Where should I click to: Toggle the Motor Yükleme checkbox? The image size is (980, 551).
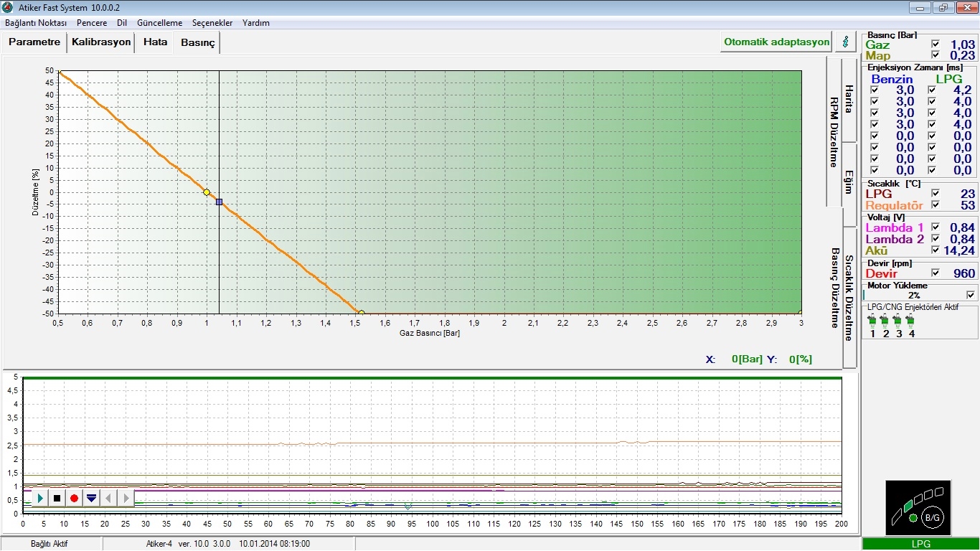(x=971, y=295)
